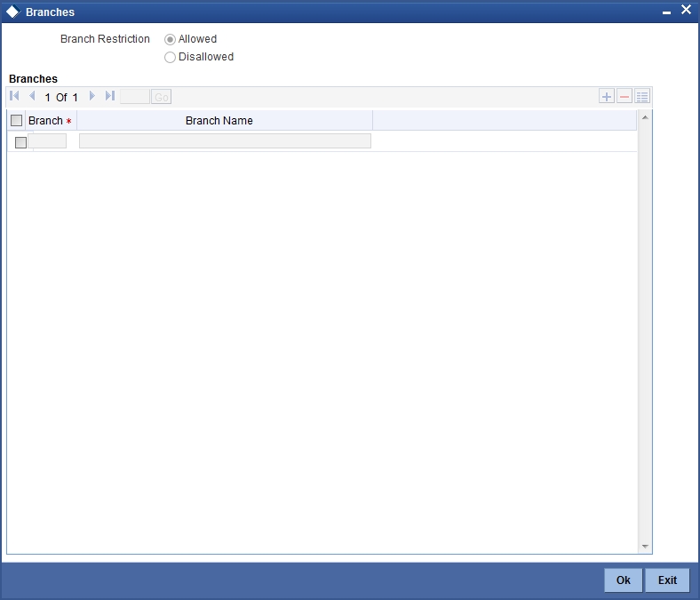Close the Branches window
This screenshot has width=700, height=600.
[686, 10]
